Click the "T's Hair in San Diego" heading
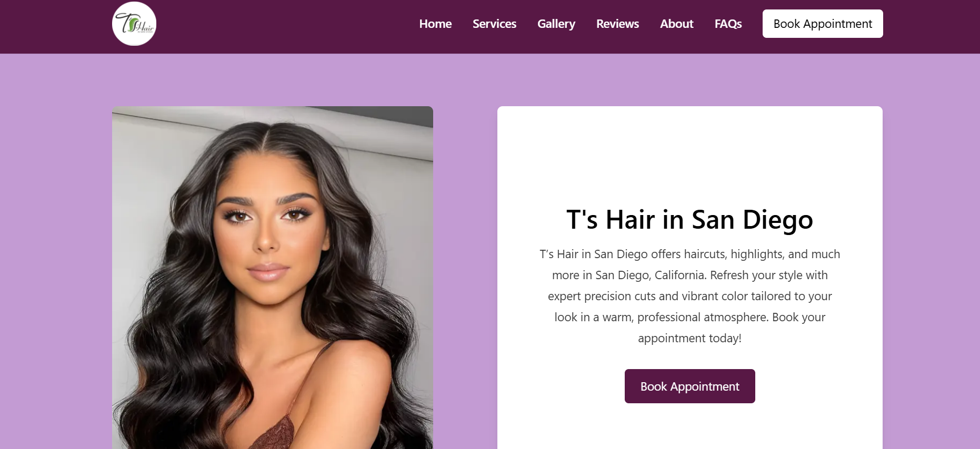The image size is (980, 449). [x=689, y=219]
